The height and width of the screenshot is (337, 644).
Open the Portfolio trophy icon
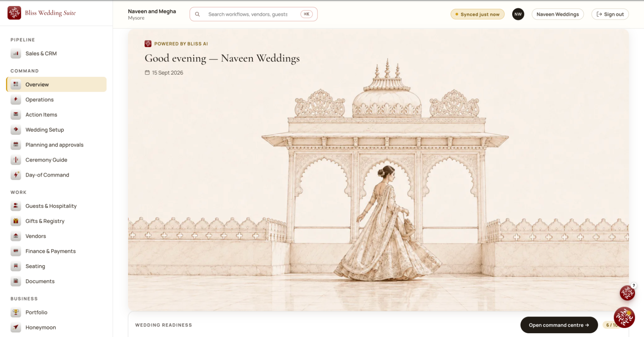point(16,312)
